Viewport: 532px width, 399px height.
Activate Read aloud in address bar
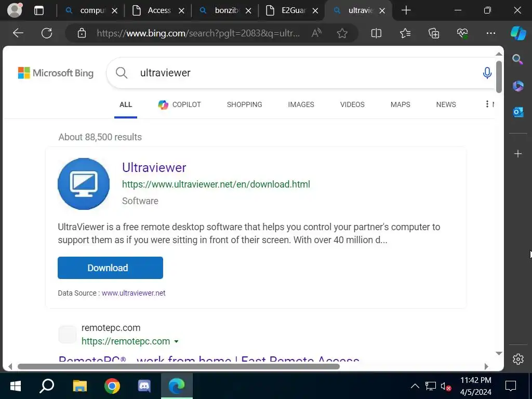coord(316,33)
